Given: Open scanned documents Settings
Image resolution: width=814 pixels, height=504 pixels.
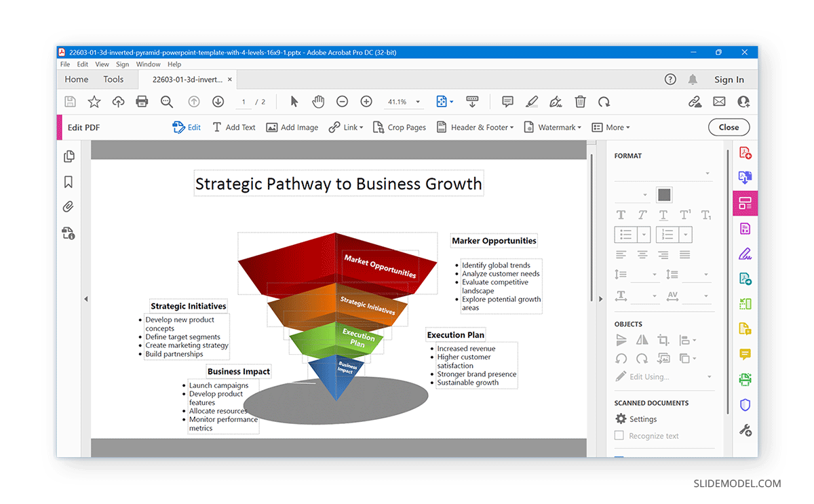Looking at the screenshot, I should tap(636, 419).
